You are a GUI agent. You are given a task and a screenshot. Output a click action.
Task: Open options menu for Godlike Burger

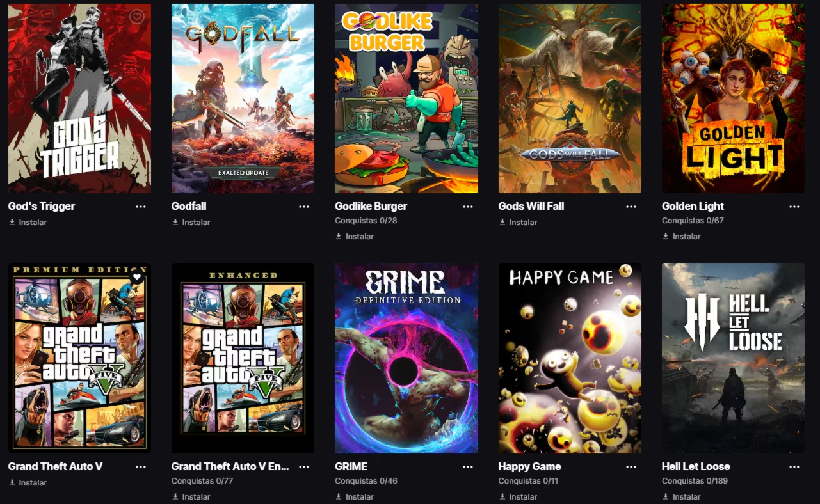pos(468,207)
